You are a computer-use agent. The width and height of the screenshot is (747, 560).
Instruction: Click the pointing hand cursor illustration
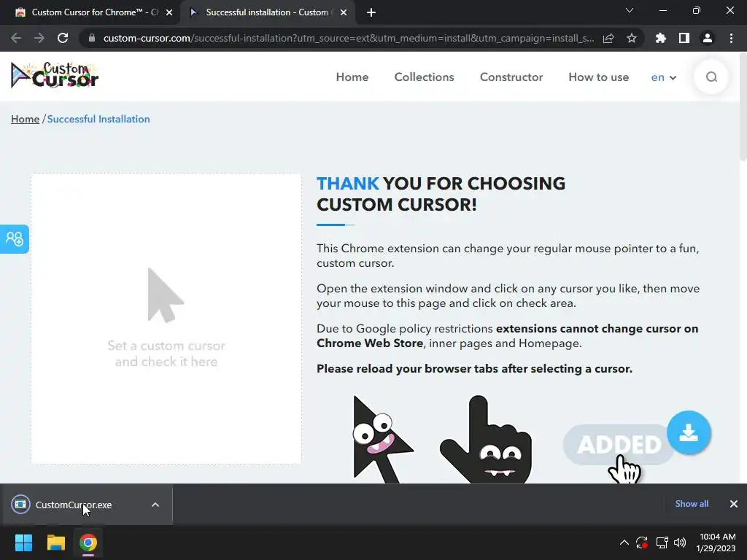point(486,440)
